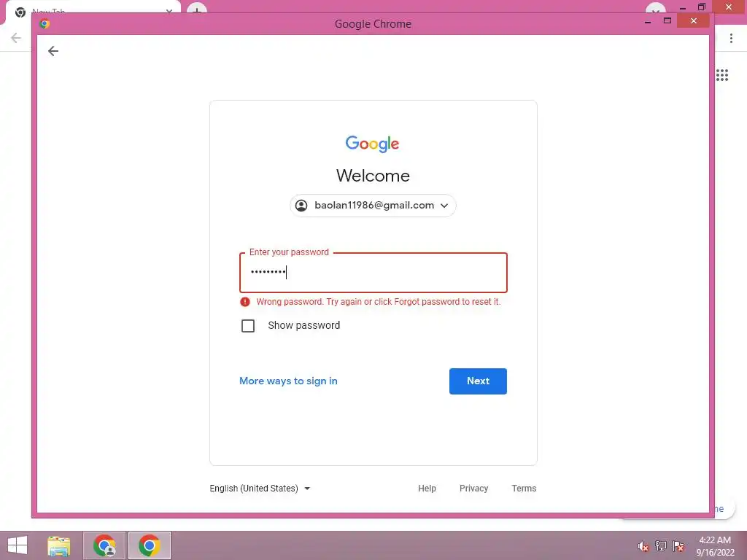This screenshot has height=560, width=747.
Task: Close the Google Chrome popup window
Action: pyautogui.click(x=694, y=21)
